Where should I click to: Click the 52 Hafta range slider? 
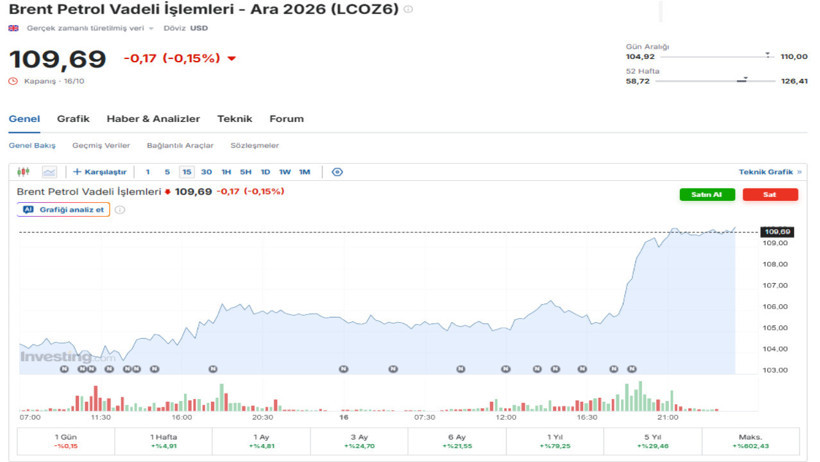click(715, 81)
